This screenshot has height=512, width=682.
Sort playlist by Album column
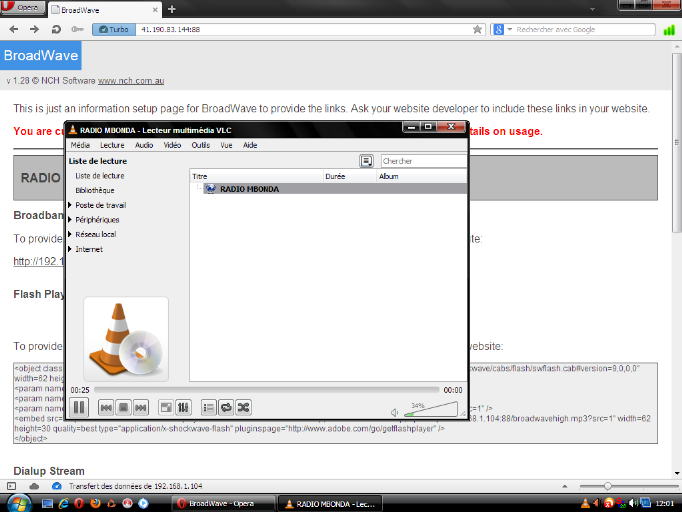pyautogui.click(x=421, y=176)
